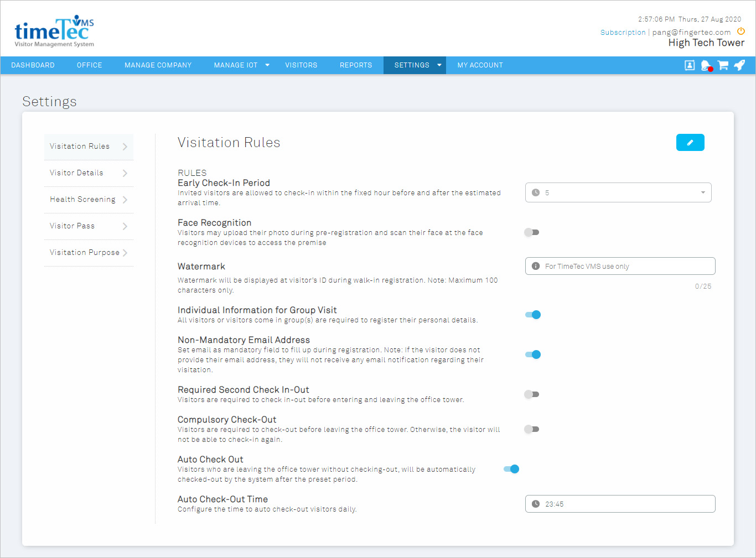Screen dimensions: 756x558
Task: Open the Early Check-In Period dropdown
Action: coord(618,192)
